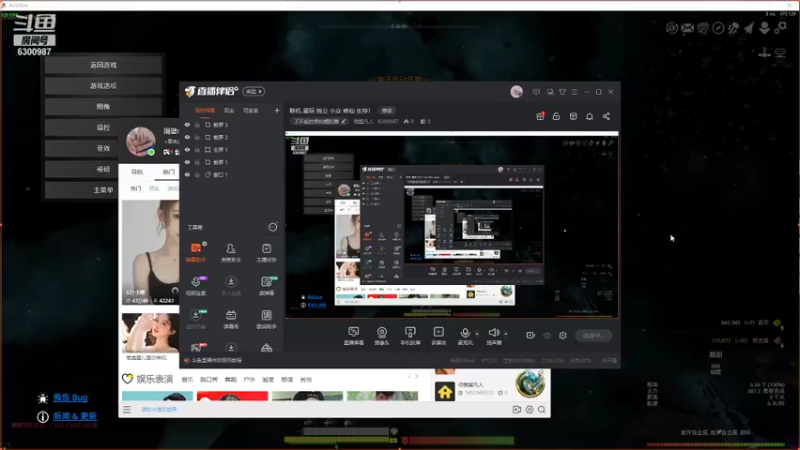The width and height of the screenshot is (800, 450).
Task: Click 图像 in the game menu
Action: pos(104,107)
